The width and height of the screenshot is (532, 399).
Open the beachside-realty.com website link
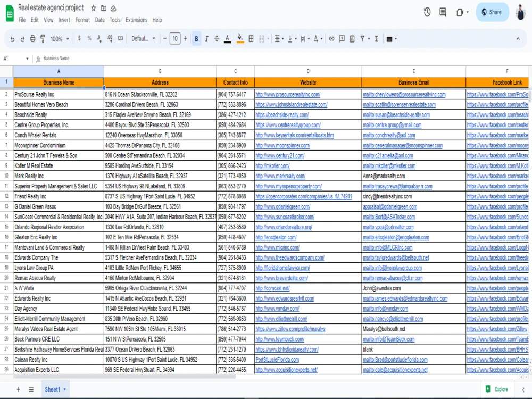coord(282,115)
